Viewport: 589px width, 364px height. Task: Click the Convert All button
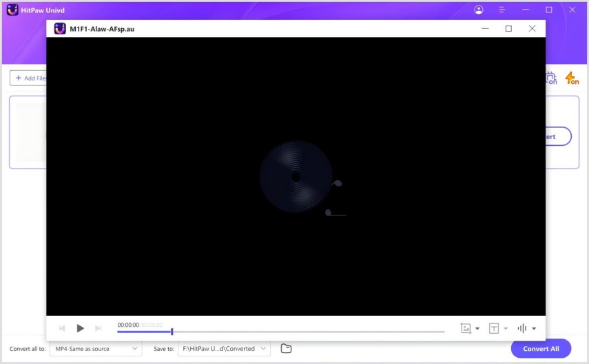[x=541, y=349]
